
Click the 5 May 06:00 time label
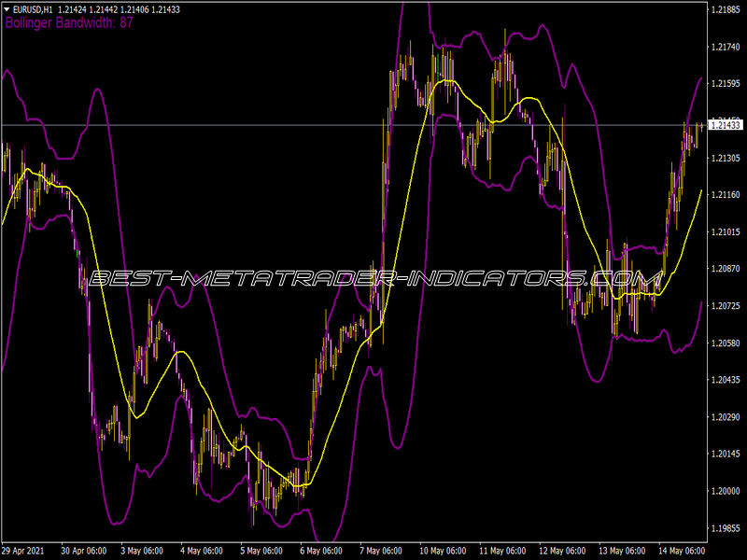261,551
